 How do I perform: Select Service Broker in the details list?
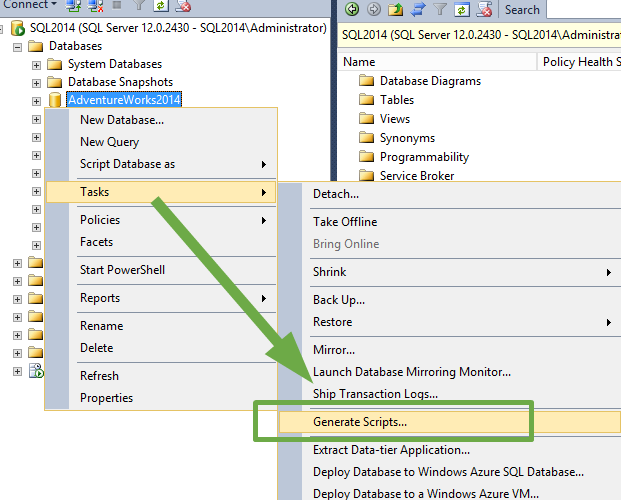coord(417,176)
